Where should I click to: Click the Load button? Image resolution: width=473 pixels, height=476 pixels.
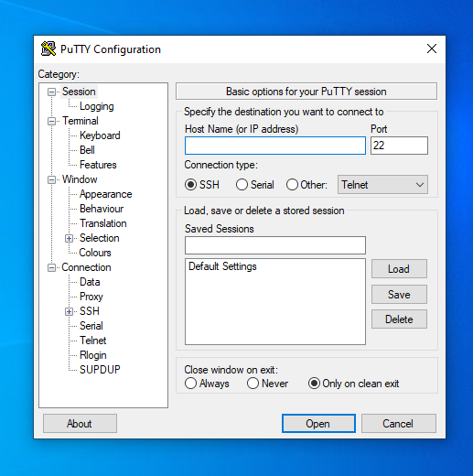pyautogui.click(x=399, y=269)
